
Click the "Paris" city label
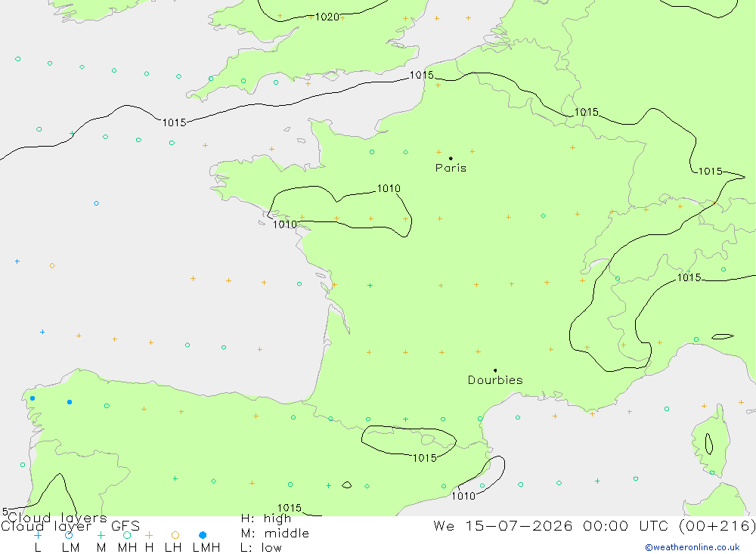point(451,169)
